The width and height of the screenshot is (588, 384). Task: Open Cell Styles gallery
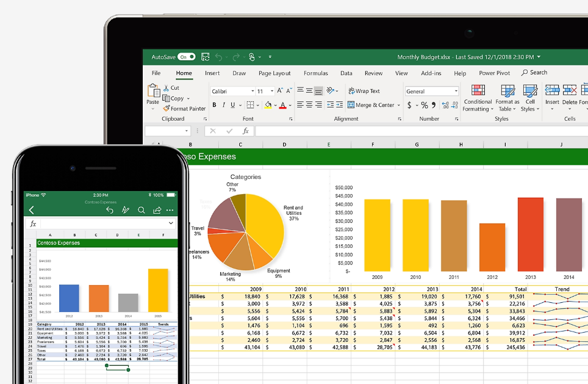tap(530, 98)
